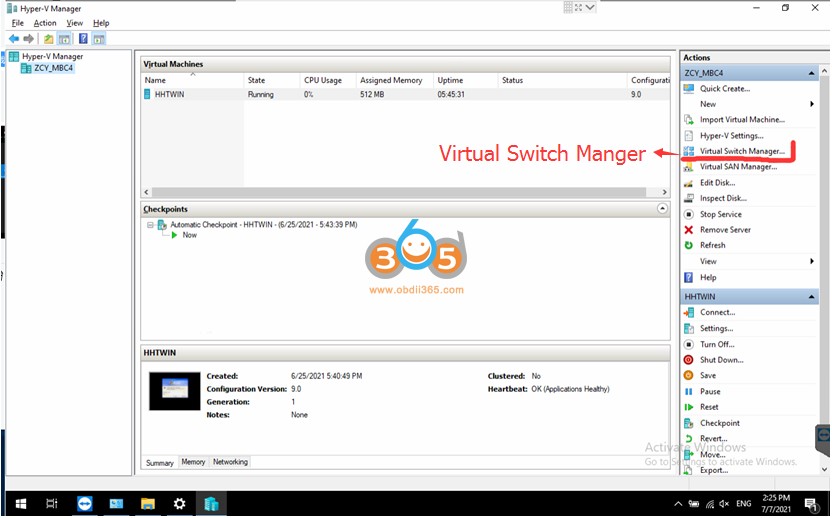Sort by the Name column header
This screenshot has height=518, width=832.
[193, 80]
